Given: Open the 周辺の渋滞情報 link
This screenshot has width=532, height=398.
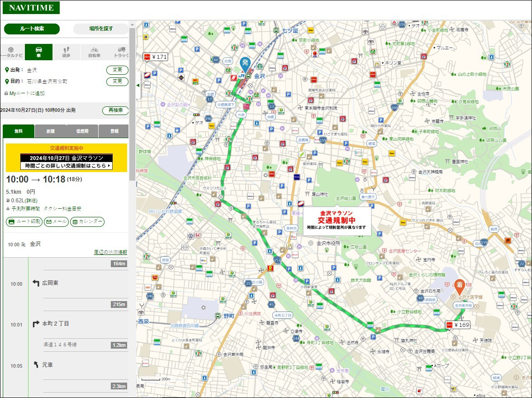Looking at the screenshot, I should pyautogui.click(x=110, y=252).
